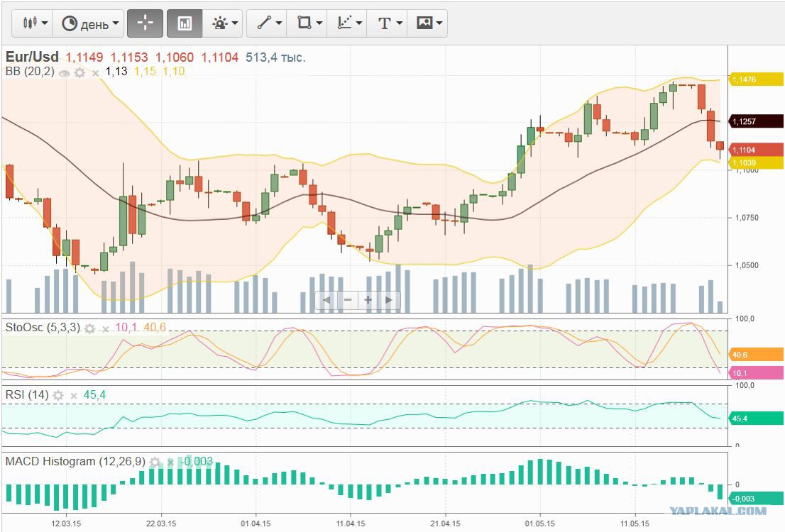This screenshot has width=785, height=532.
Task: Toggle the crosshair cursor tool
Action: click(x=146, y=23)
